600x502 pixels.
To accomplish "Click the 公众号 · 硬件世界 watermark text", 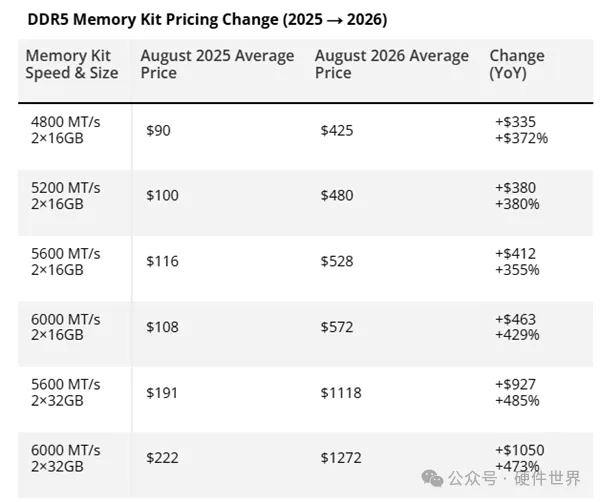I will tap(514, 478).
